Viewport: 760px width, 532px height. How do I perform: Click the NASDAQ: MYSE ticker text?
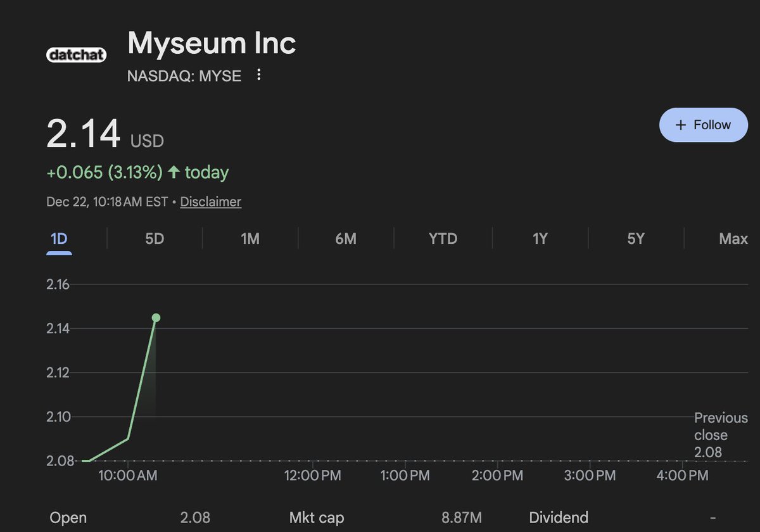(184, 76)
